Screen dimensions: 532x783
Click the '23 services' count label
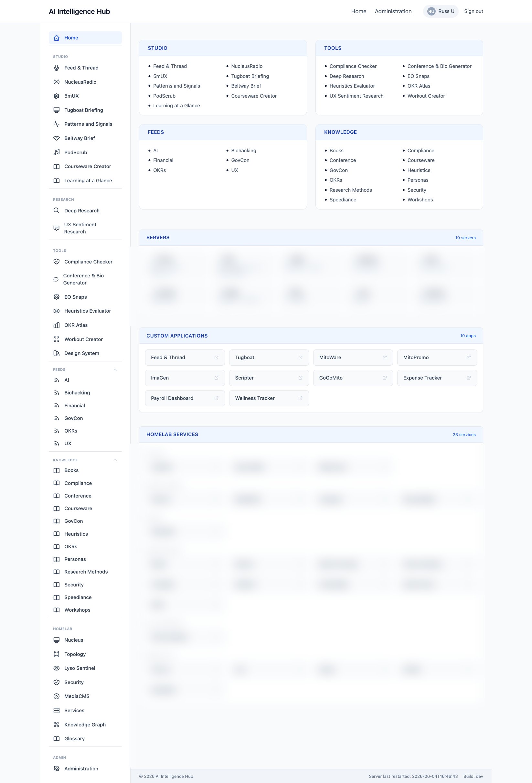[464, 434]
